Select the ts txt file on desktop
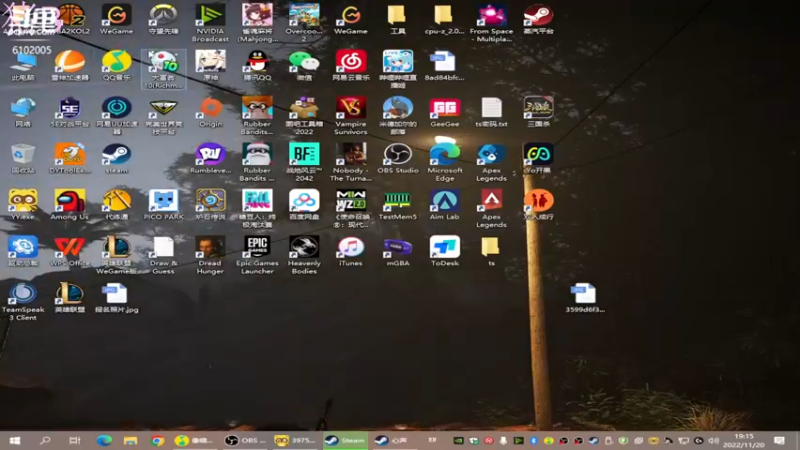The width and height of the screenshot is (800, 450). [x=491, y=112]
